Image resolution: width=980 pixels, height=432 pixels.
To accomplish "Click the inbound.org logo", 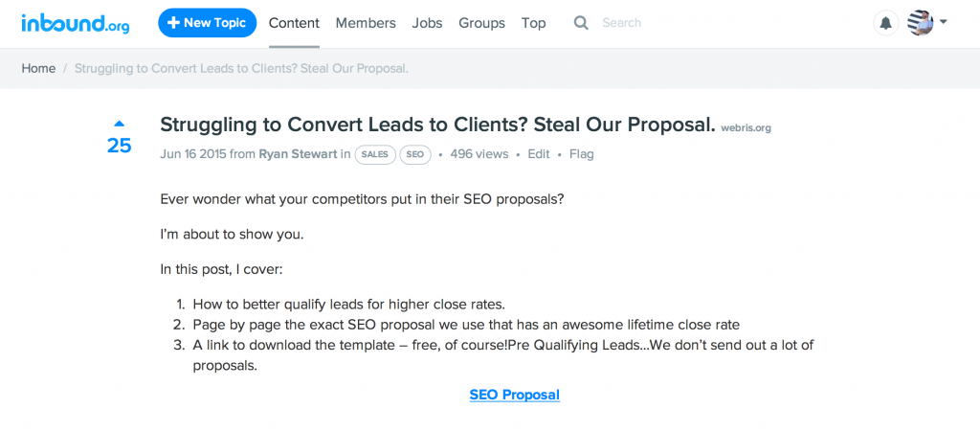I will [75, 23].
